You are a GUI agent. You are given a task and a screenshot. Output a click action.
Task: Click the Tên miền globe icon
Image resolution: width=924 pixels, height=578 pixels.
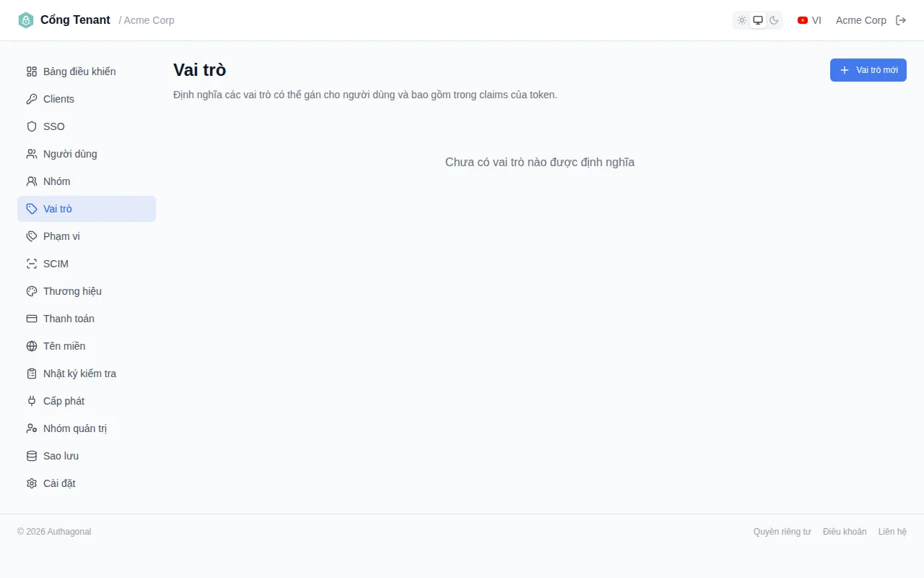coord(32,346)
